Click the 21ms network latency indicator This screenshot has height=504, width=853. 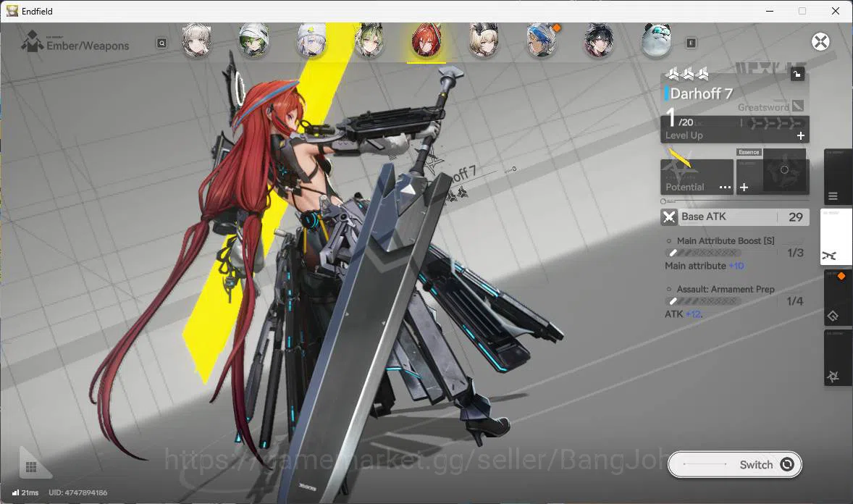tap(25, 492)
